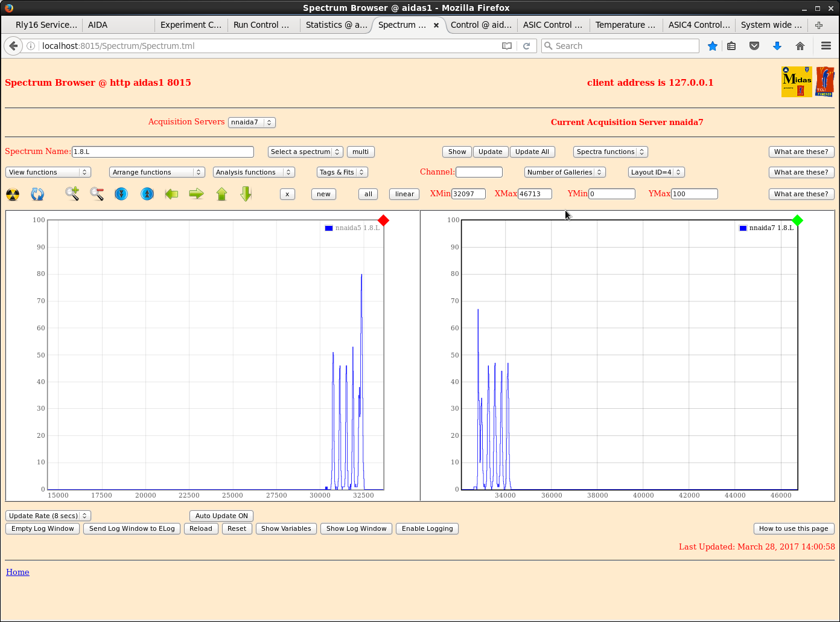
Task: Click the radiation hazard icon
Action: point(13,194)
